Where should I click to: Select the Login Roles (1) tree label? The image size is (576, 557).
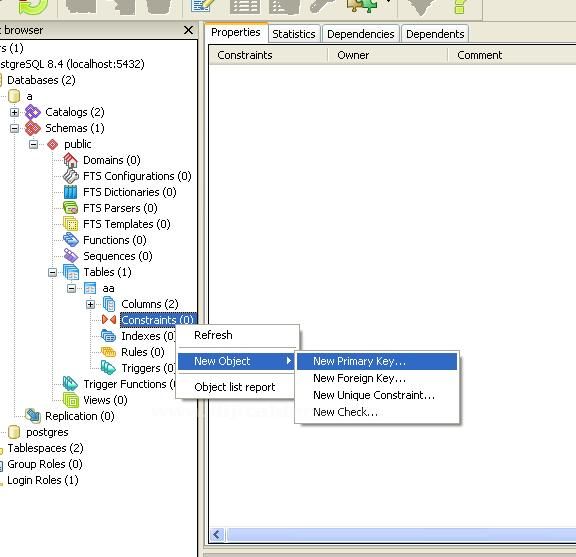point(43,480)
